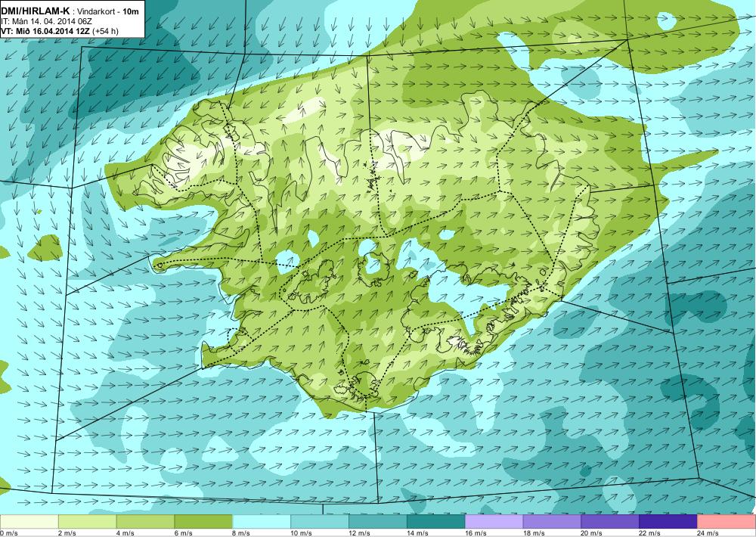Select the "4 m/s" legend label

[125, 533]
